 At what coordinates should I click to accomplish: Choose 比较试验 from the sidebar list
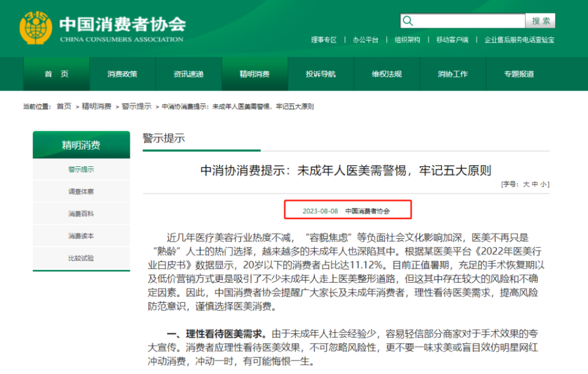81,258
